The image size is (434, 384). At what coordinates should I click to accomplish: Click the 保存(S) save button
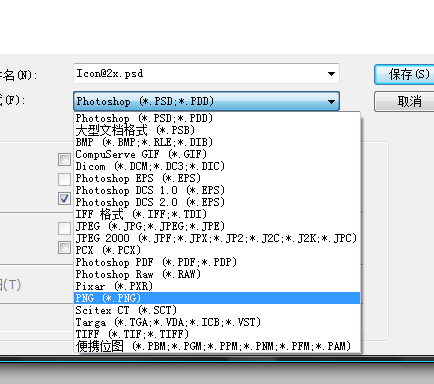point(405,74)
